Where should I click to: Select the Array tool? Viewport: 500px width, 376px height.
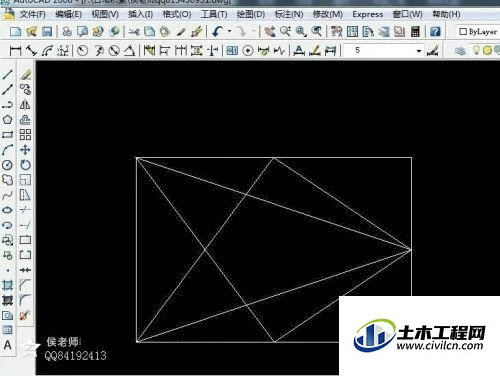[25, 135]
